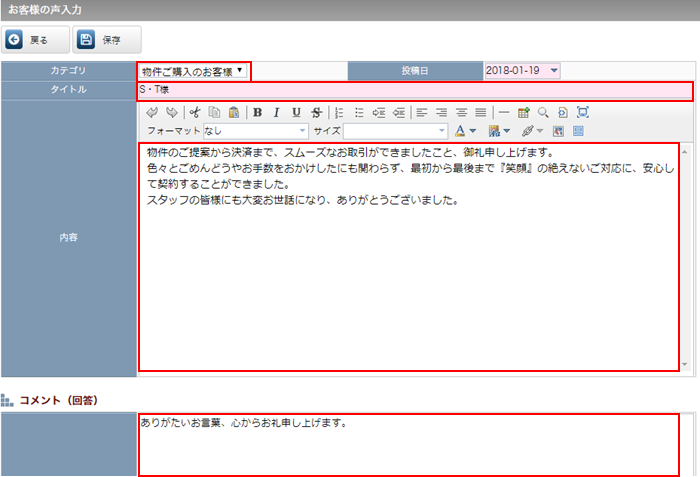Insert a numbered list
Image resolution: width=700 pixels, height=477 pixels.
point(339,113)
